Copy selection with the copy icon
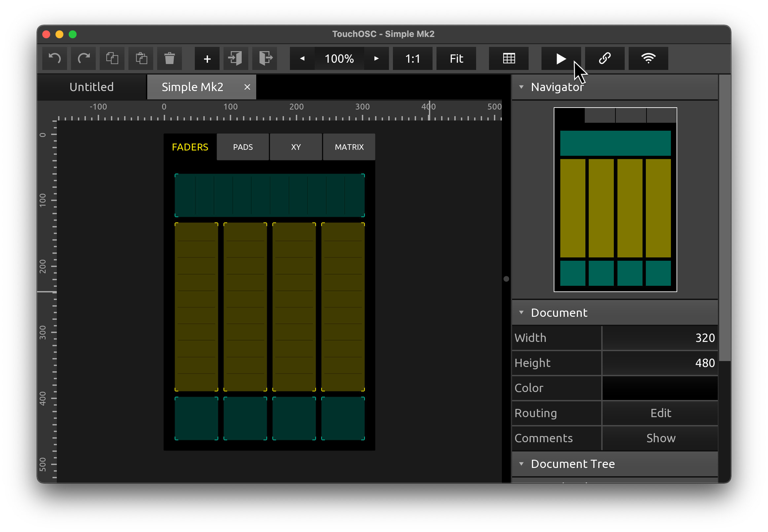The height and width of the screenshot is (532, 768). (112, 58)
